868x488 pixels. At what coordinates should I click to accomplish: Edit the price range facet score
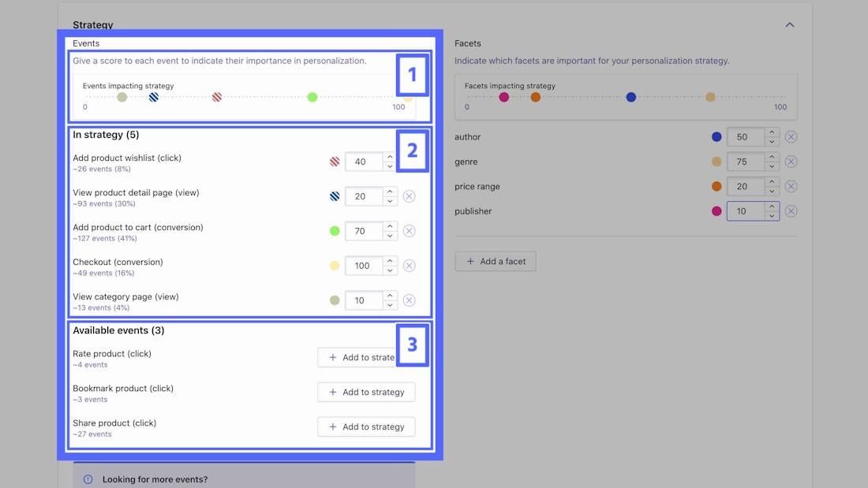coord(745,187)
